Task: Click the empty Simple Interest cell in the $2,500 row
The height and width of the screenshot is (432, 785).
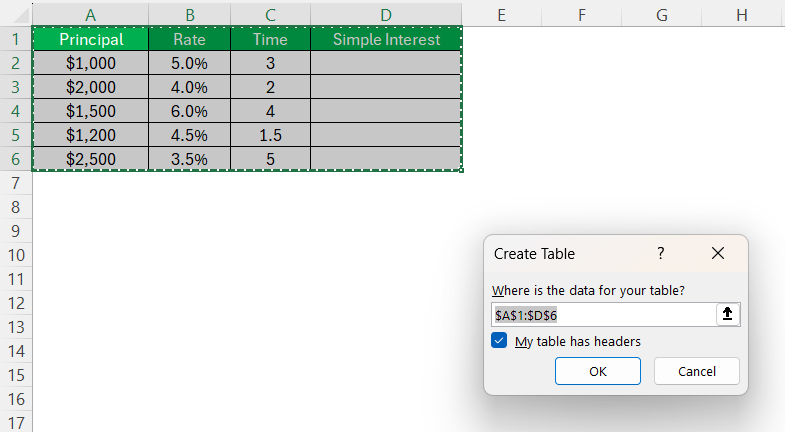Action: click(386, 159)
